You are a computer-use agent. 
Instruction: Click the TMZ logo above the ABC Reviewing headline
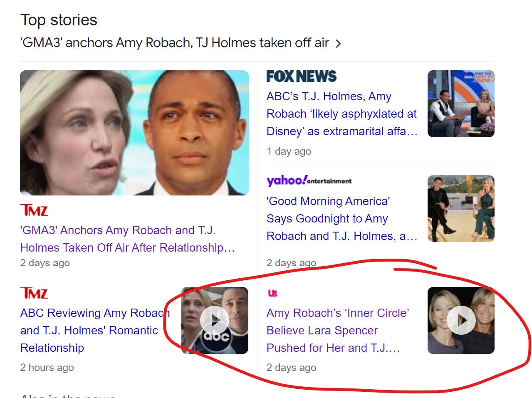pyautogui.click(x=35, y=293)
